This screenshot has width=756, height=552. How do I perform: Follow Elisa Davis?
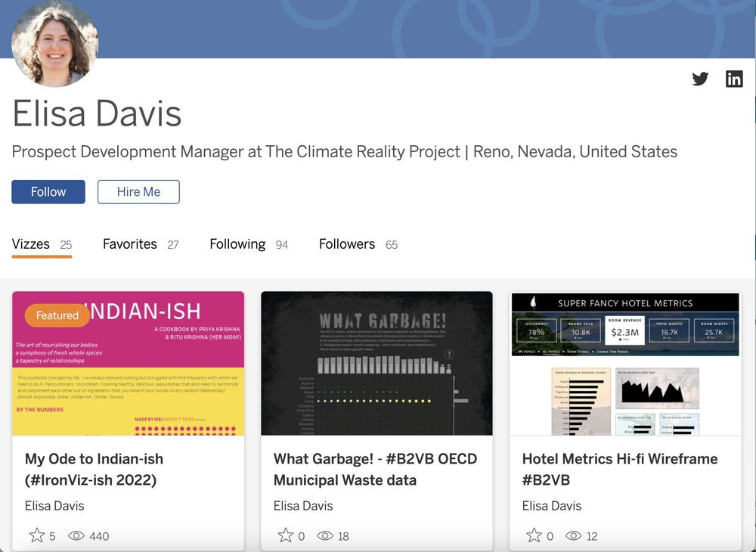[48, 192]
